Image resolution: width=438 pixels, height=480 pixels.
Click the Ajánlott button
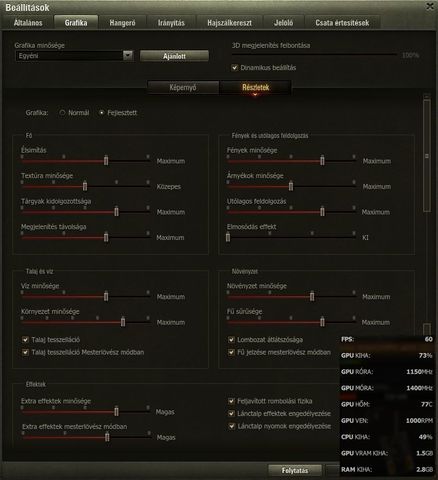pos(174,56)
